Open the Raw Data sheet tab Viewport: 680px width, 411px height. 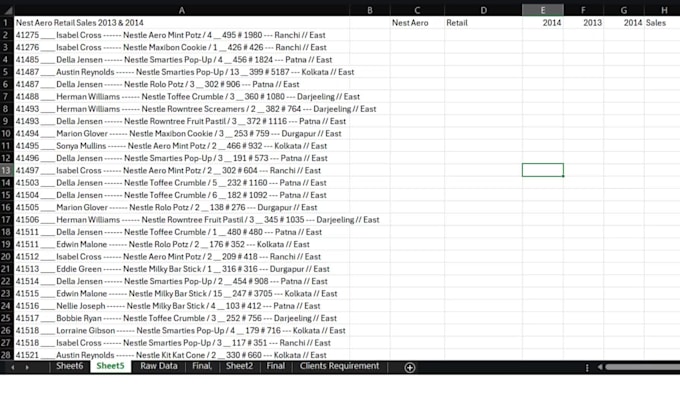159,366
